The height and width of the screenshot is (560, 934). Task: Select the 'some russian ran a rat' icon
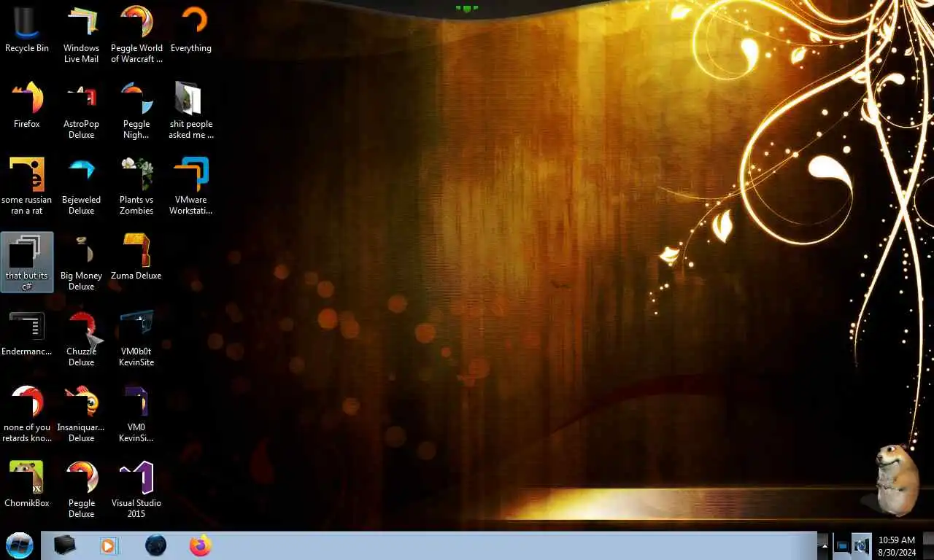coord(27,187)
